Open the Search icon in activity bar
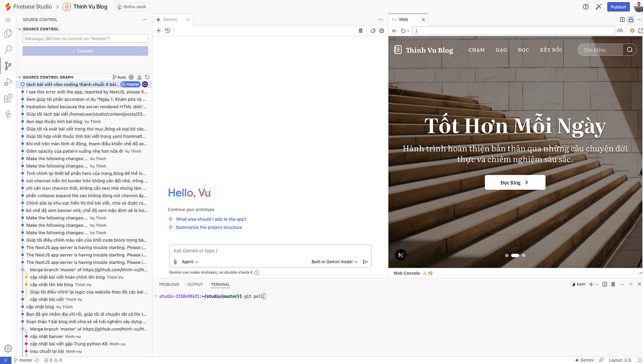This screenshot has width=643, height=364. [x=8, y=50]
